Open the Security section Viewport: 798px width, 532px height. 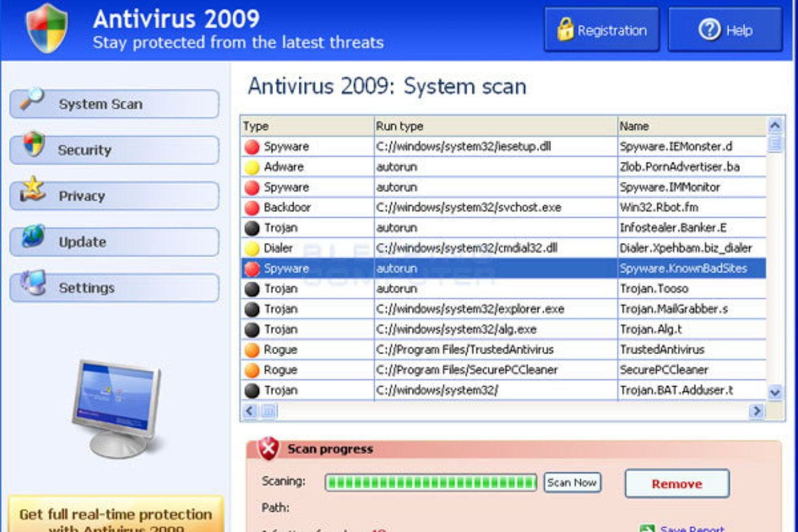[x=115, y=150]
